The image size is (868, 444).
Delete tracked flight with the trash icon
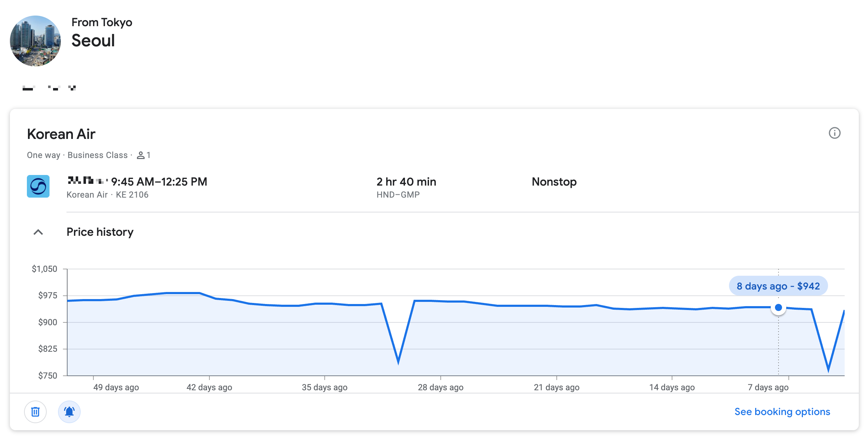pyautogui.click(x=35, y=411)
